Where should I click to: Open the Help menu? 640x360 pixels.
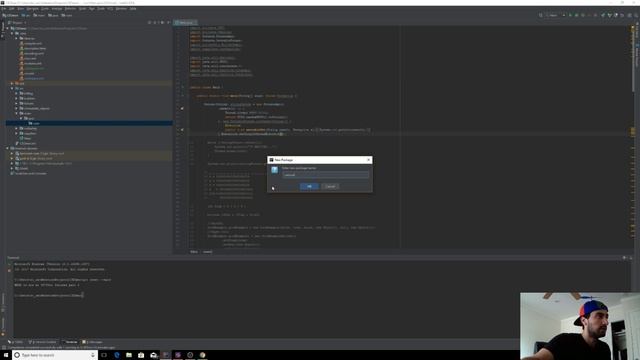tap(133, 9)
